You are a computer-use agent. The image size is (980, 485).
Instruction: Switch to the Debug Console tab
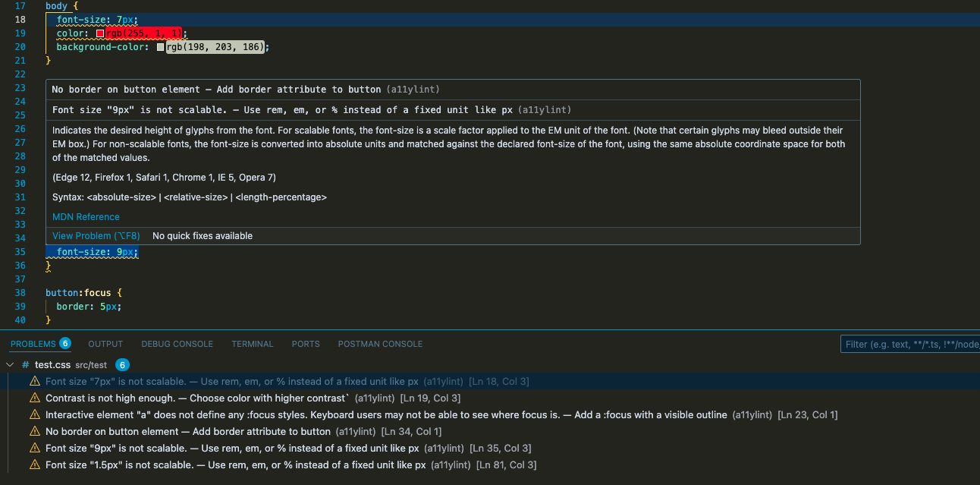click(x=177, y=344)
